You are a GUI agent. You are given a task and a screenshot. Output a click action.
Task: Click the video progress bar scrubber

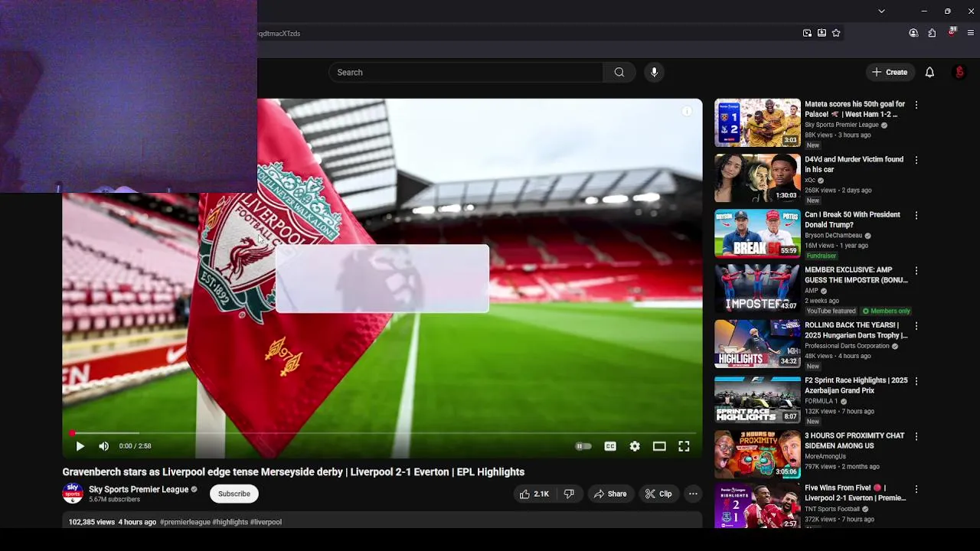coord(72,433)
